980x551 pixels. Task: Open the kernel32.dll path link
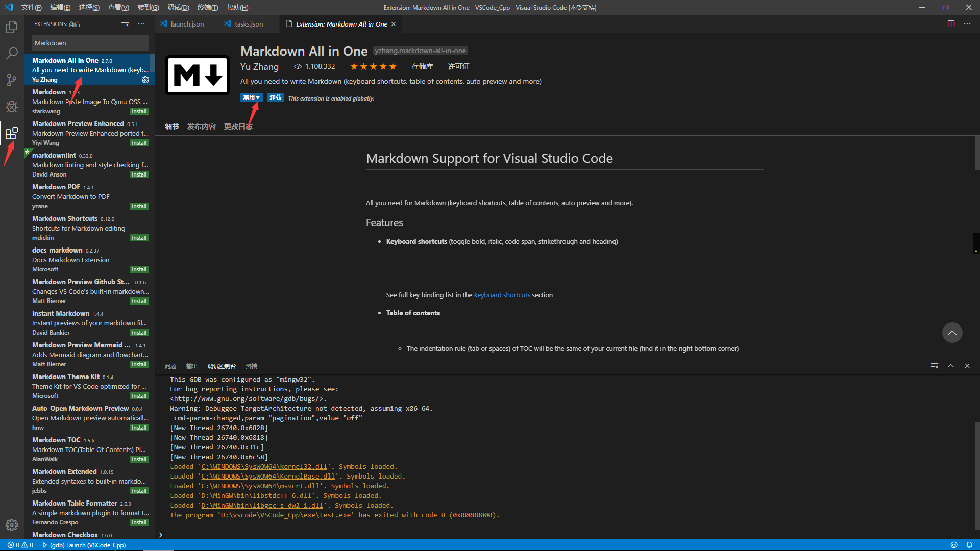[x=264, y=467]
